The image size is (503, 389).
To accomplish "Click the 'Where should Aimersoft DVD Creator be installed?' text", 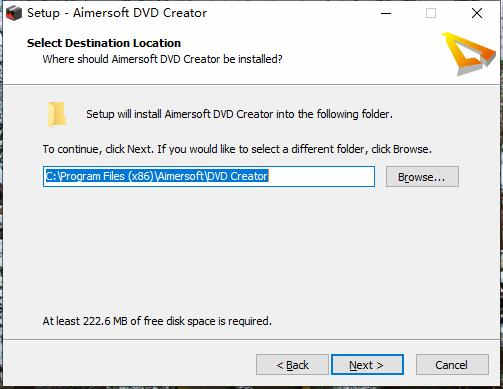I will click(x=162, y=59).
